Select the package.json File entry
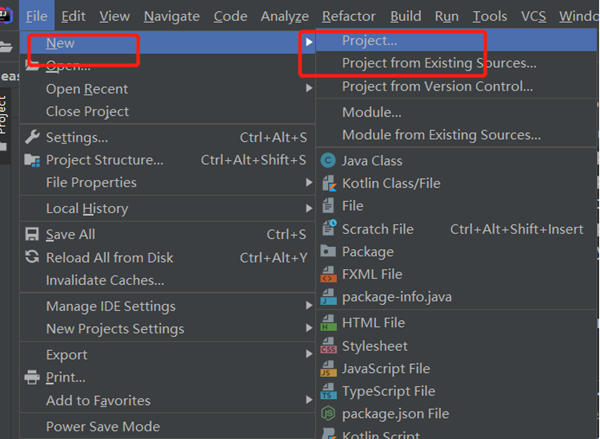Viewport: 600px width, 439px height. coord(395,413)
